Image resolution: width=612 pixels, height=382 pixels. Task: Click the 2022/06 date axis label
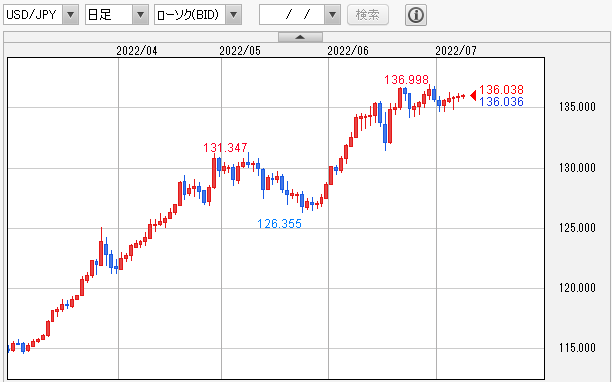pyautogui.click(x=348, y=51)
